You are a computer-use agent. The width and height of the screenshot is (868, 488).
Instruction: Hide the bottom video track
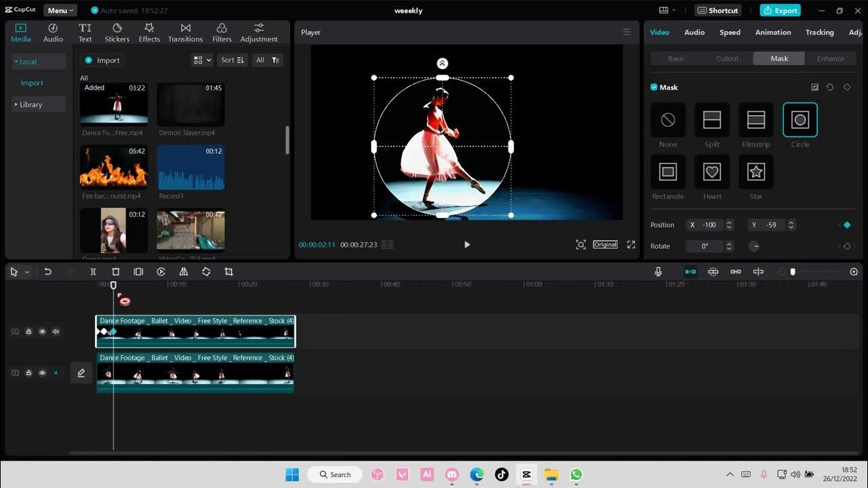pos(42,373)
